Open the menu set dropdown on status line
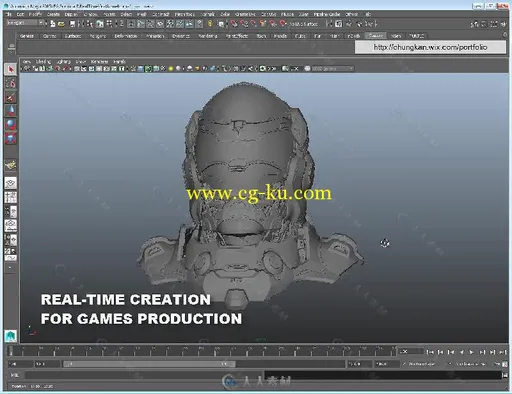This screenshot has height=394, width=512. (x=24, y=23)
